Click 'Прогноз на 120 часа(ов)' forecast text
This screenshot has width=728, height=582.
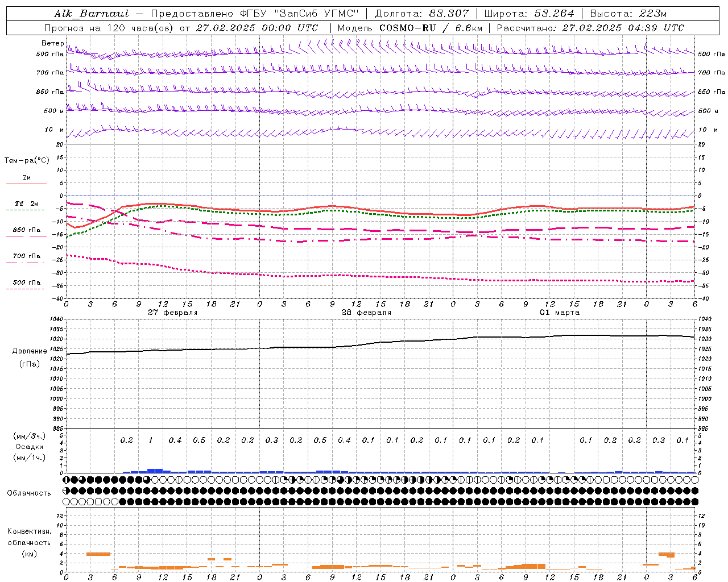click(x=110, y=28)
